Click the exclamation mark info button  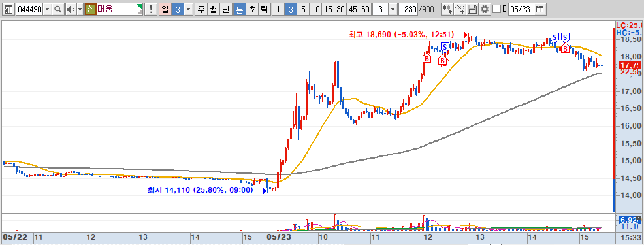tap(151, 9)
